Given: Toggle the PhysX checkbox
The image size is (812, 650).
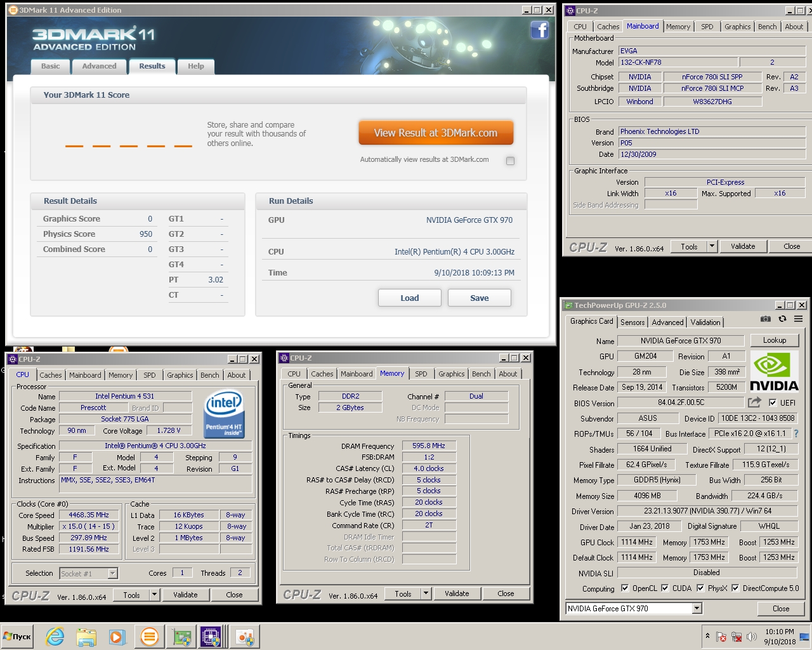Looking at the screenshot, I should [700, 588].
